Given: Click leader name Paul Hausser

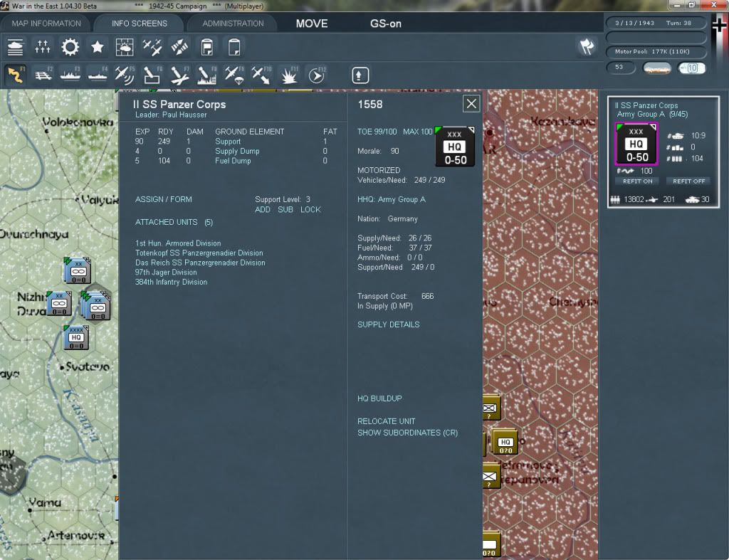Looking at the screenshot, I should click(184, 115).
